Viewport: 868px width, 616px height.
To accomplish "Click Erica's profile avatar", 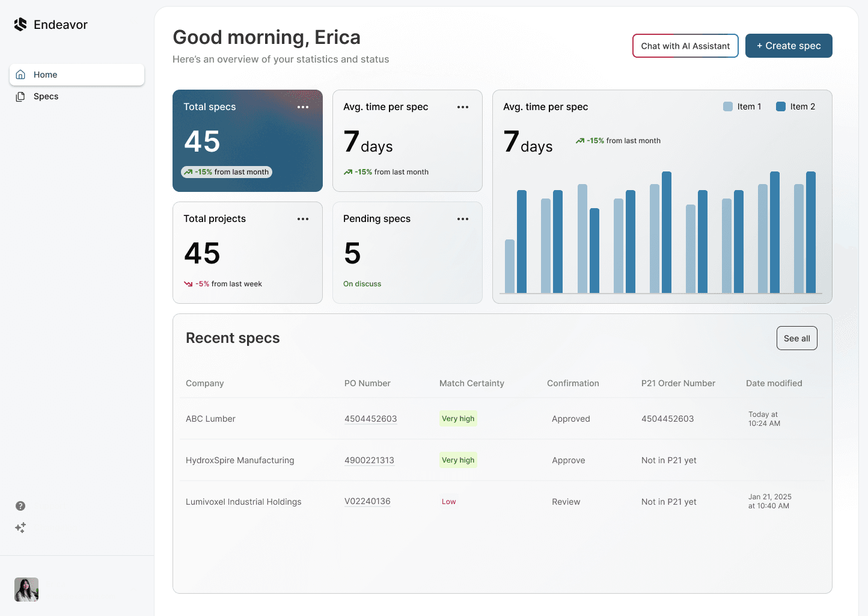I will coord(26,590).
